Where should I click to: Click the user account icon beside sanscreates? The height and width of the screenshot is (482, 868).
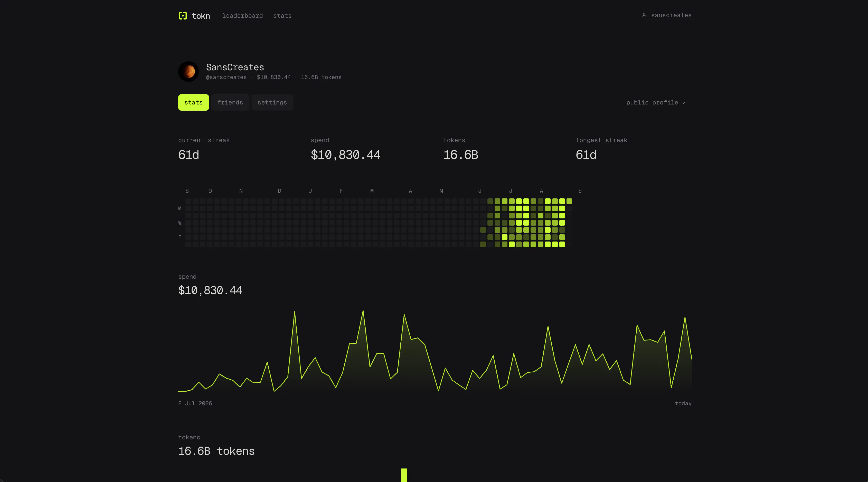click(644, 15)
